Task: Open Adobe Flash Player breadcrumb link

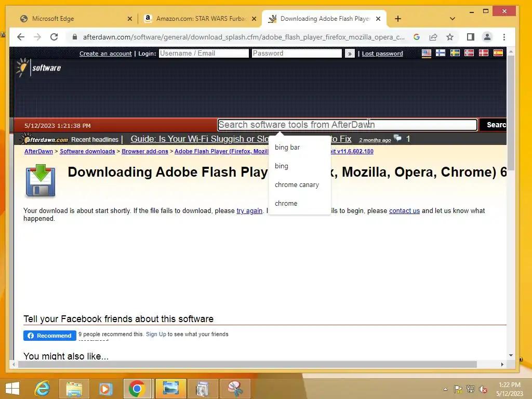Action: pos(221,151)
